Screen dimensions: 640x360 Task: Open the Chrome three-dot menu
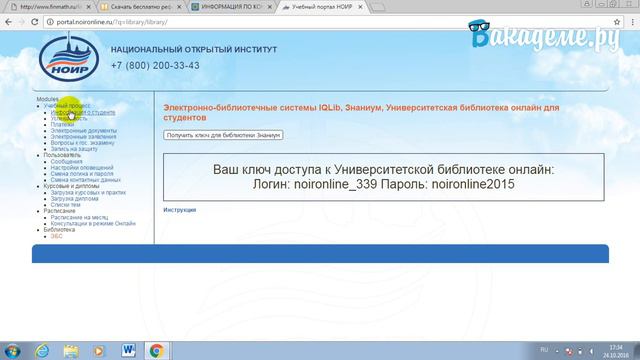pos(632,22)
